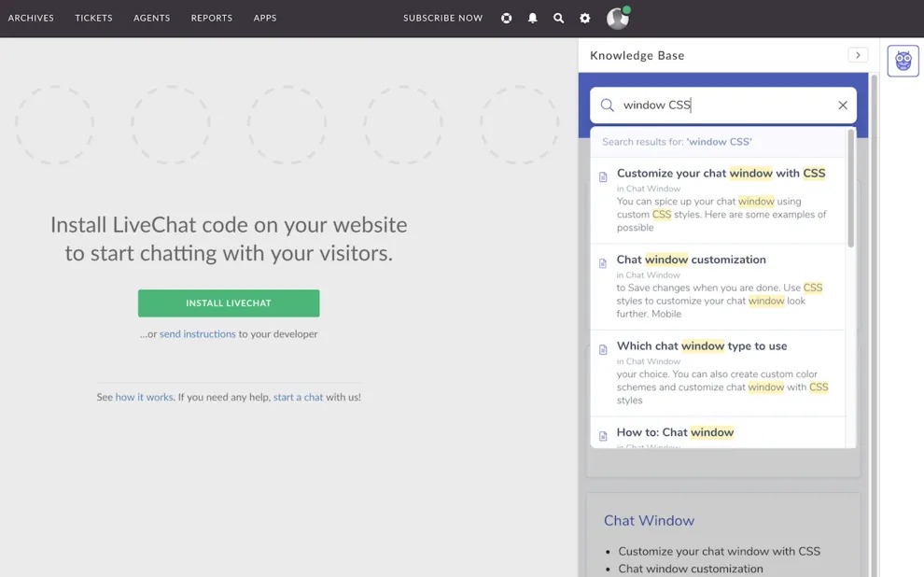Image resolution: width=924 pixels, height=577 pixels.
Task: Clear the knowledge base search text
Action: click(x=842, y=106)
